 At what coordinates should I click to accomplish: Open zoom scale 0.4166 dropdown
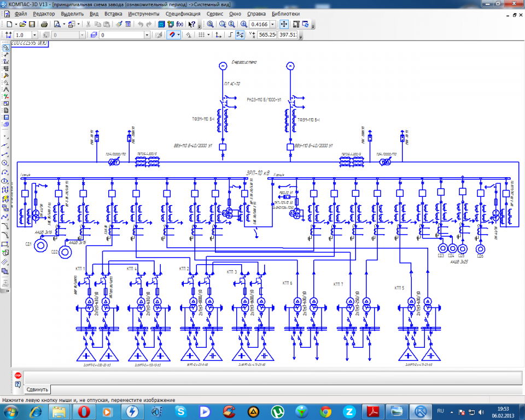(x=272, y=25)
